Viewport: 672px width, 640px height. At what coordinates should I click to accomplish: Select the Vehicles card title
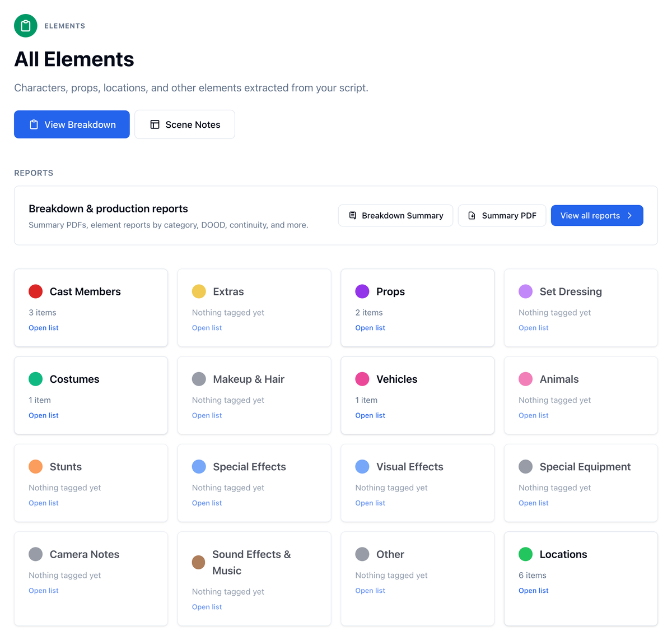pos(397,379)
